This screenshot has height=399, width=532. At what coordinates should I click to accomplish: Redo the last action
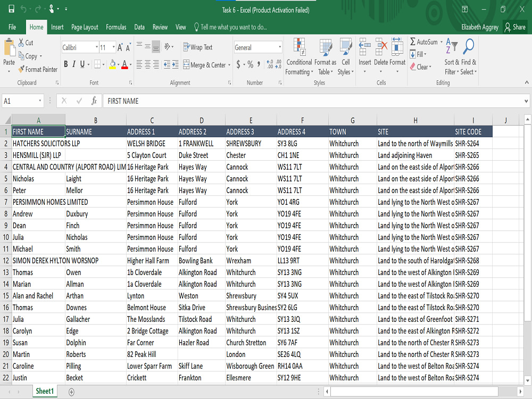[x=38, y=9]
